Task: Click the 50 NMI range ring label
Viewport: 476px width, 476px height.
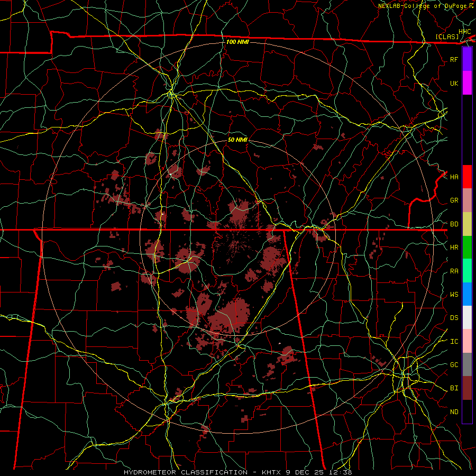Action: pyautogui.click(x=237, y=140)
